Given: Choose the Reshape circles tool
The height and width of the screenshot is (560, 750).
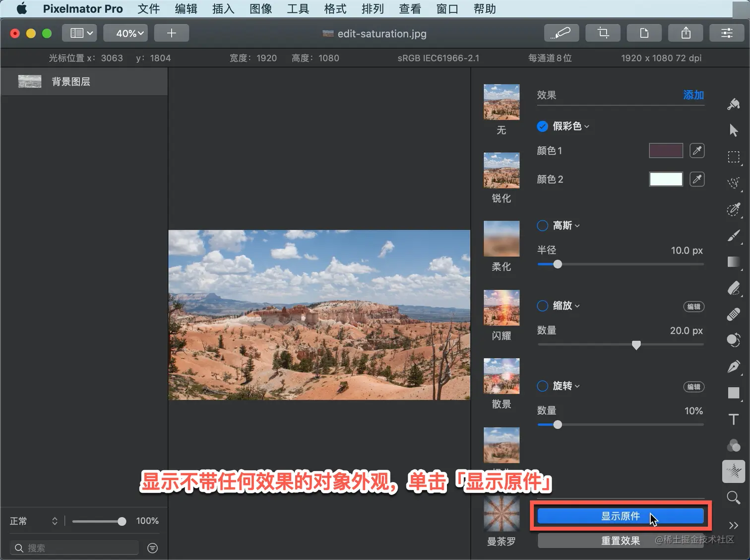Looking at the screenshot, I should (x=734, y=340).
